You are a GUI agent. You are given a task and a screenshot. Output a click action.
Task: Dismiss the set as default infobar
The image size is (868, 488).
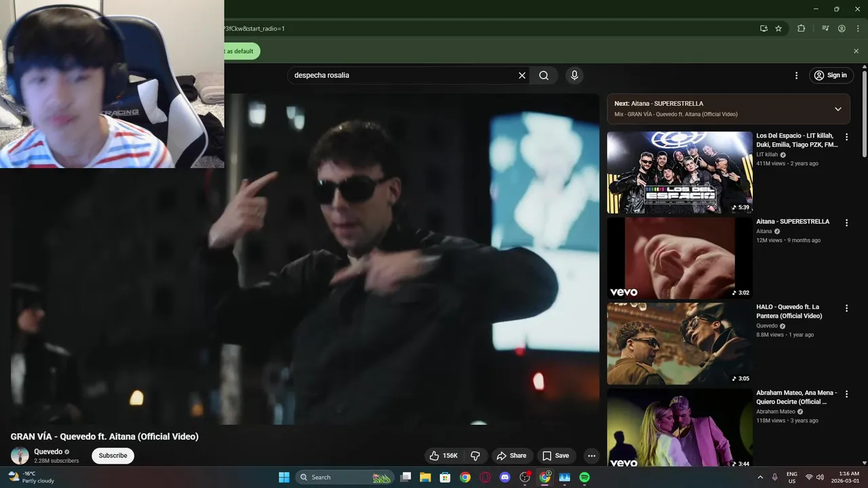tap(856, 51)
